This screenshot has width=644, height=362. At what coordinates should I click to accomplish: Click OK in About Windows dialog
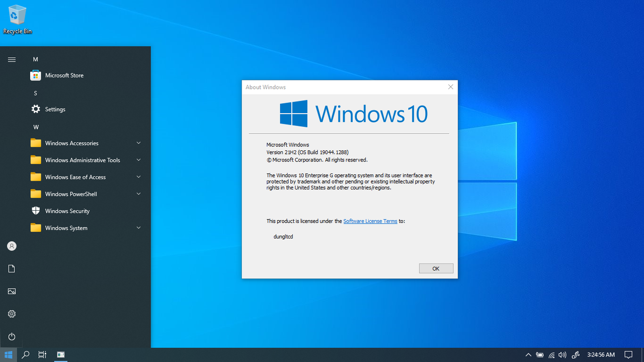[436, 268]
